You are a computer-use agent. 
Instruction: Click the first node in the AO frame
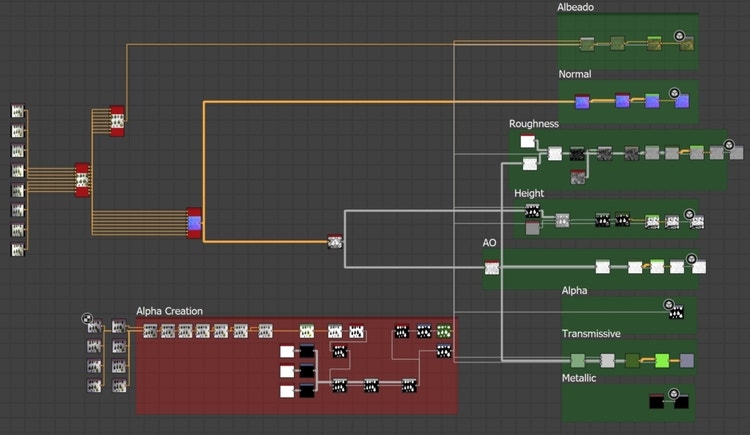point(492,267)
